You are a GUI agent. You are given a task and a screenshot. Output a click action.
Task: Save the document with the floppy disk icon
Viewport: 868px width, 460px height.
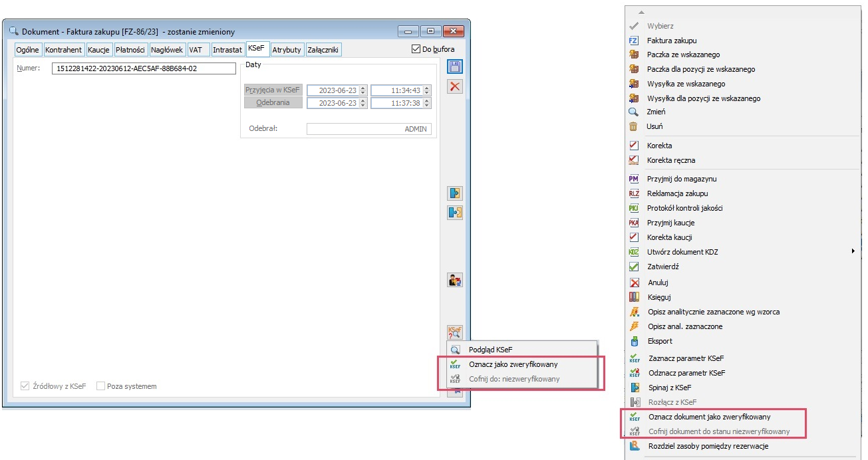point(455,66)
